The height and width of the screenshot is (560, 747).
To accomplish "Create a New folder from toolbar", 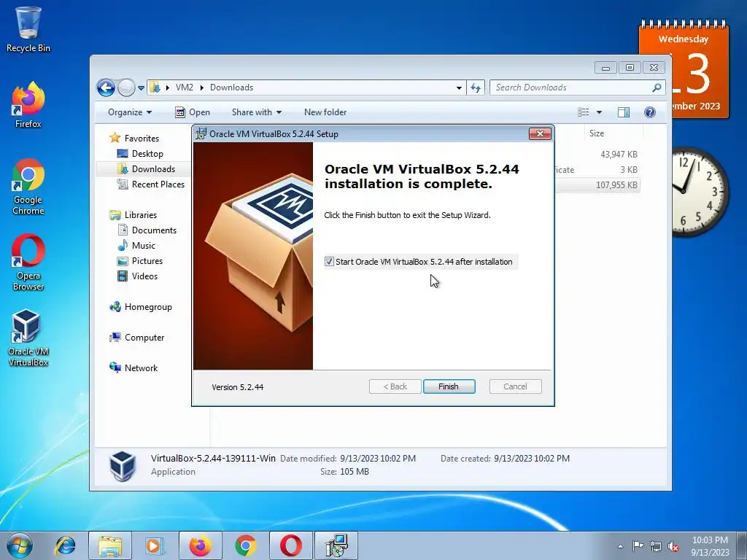I will [325, 112].
